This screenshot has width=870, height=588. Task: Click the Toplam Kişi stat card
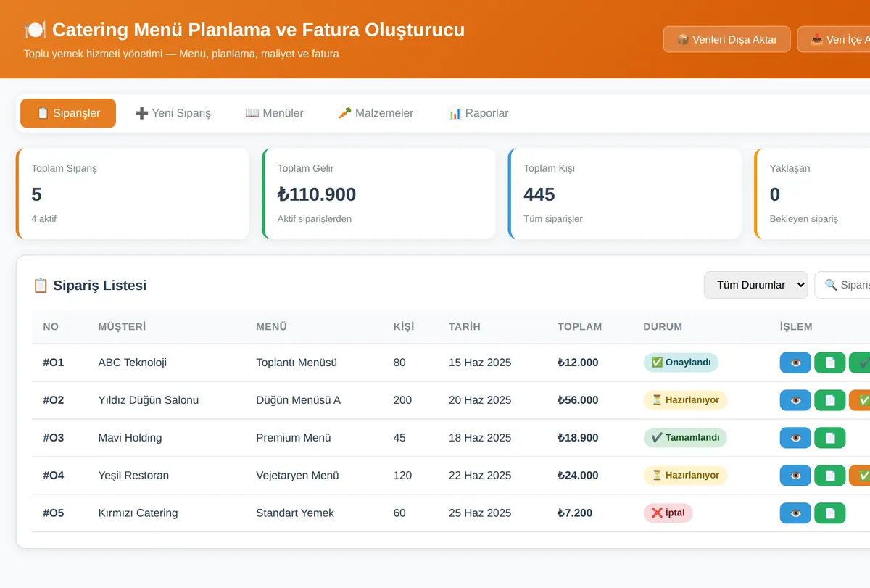pyautogui.click(x=625, y=194)
